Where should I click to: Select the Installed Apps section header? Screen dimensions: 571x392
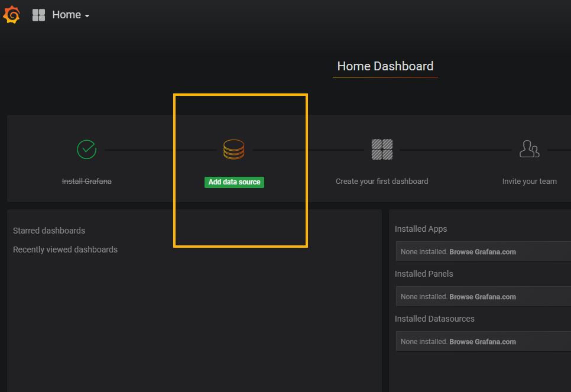(421, 229)
